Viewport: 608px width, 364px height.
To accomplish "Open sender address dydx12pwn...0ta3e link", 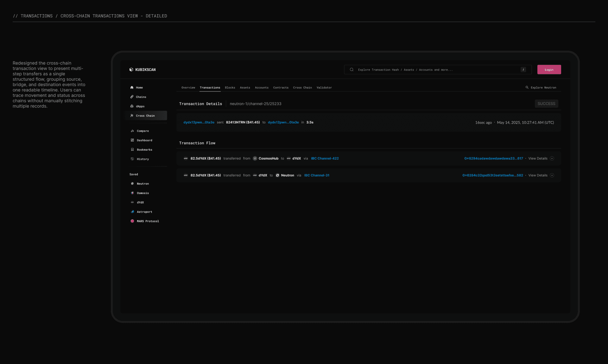I will pos(199,122).
